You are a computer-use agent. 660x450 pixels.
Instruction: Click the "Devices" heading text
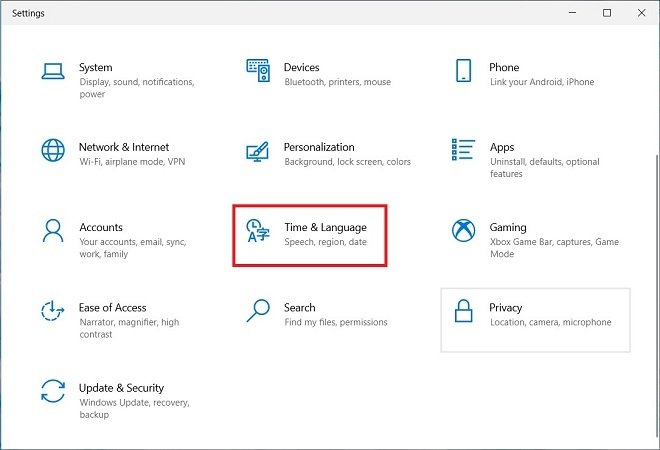(301, 67)
